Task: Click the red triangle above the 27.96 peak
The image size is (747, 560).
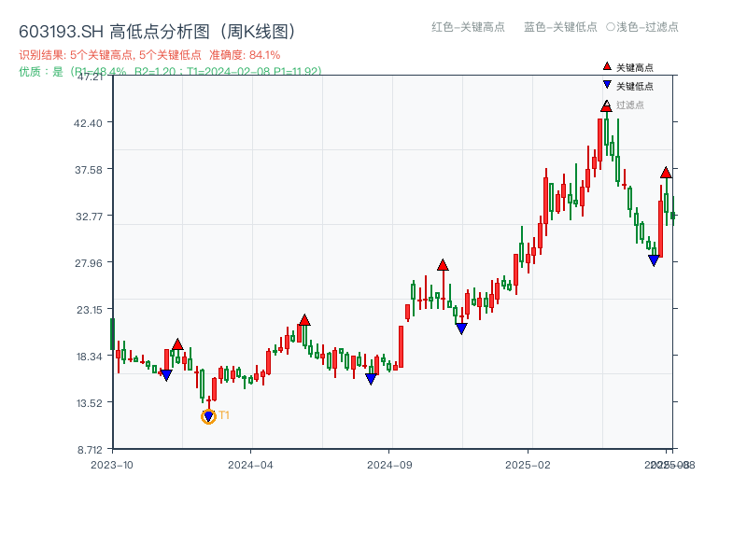Action: (442, 264)
